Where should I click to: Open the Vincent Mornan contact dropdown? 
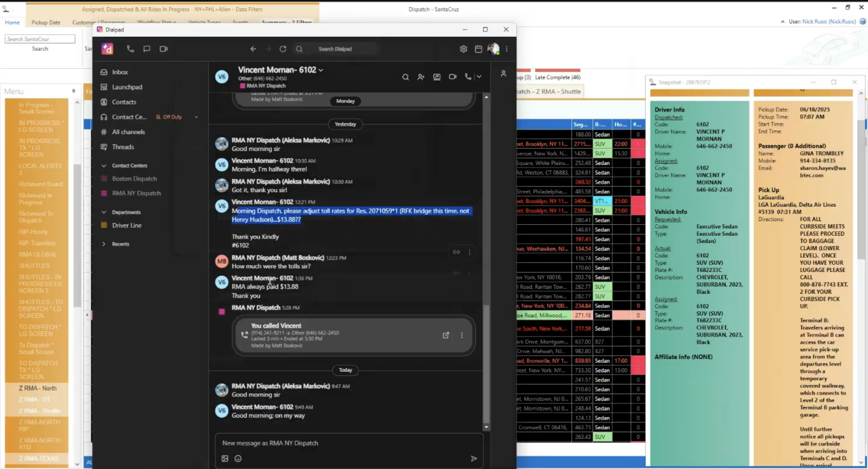(321, 70)
